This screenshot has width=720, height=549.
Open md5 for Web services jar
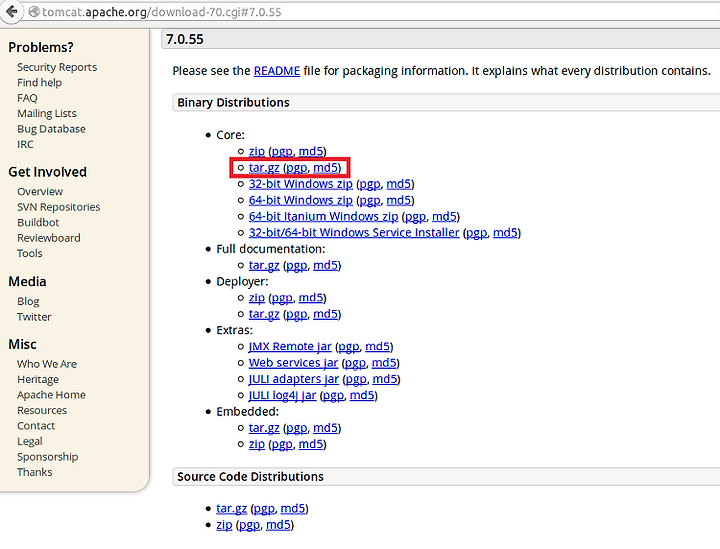click(384, 363)
